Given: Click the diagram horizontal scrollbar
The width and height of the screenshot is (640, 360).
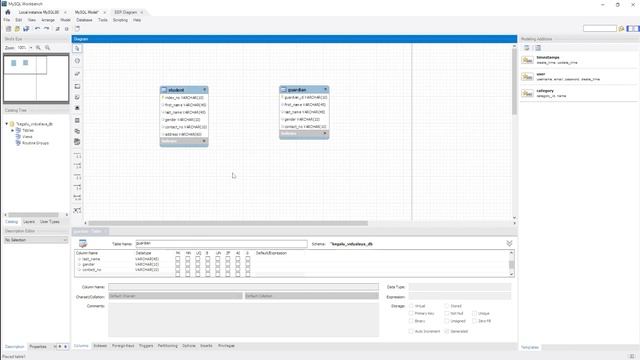Looking at the screenshot, I should point(228,223).
